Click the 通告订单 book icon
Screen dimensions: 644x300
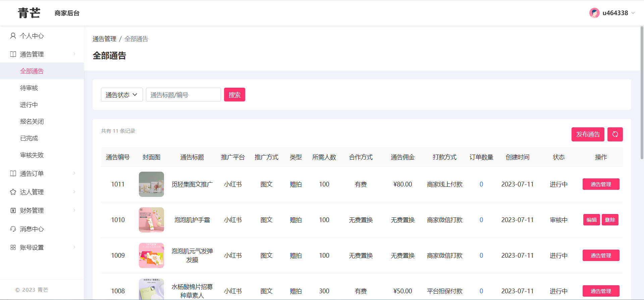(x=13, y=173)
